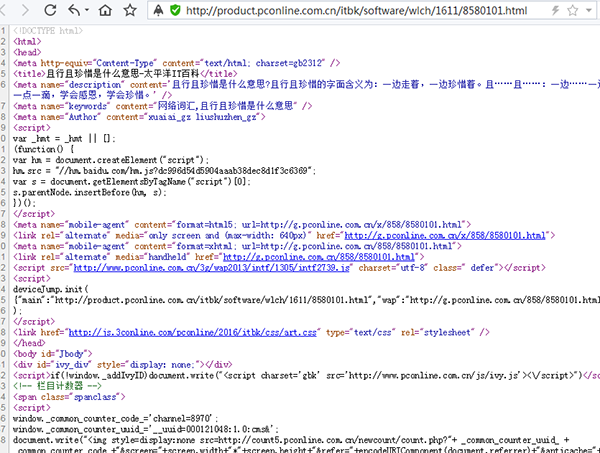The image size is (600, 453).
Task: Click the favorites star beside home icon
Action: click(x=130, y=10)
